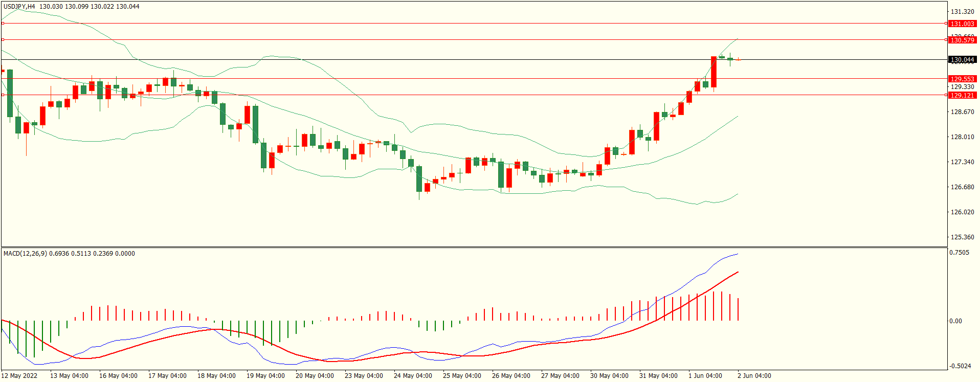Click the 0.7505 MACD scale value
Image resolution: width=980 pixels, height=382 pixels.
click(x=959, y=253)
